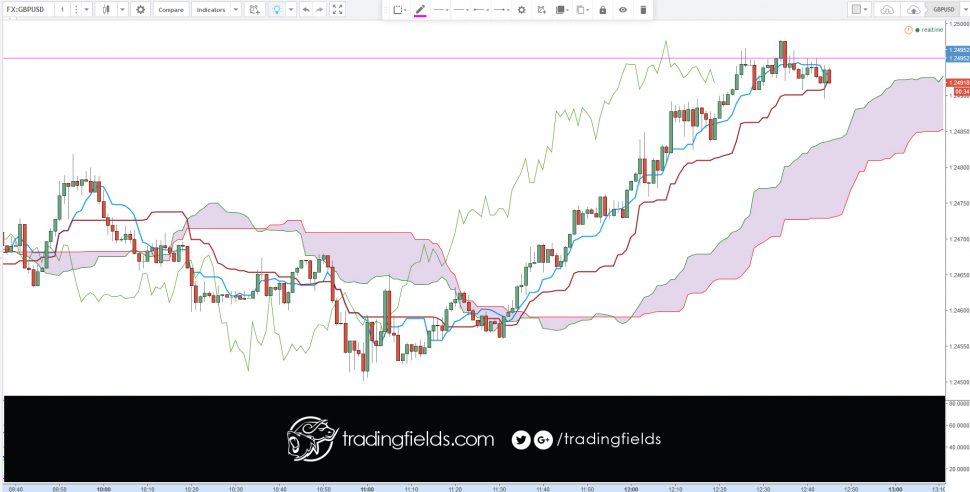Open drawing settings gear in floating toolbar
The height and width of the screenshot is (492, 970).
tap(521, 9)
